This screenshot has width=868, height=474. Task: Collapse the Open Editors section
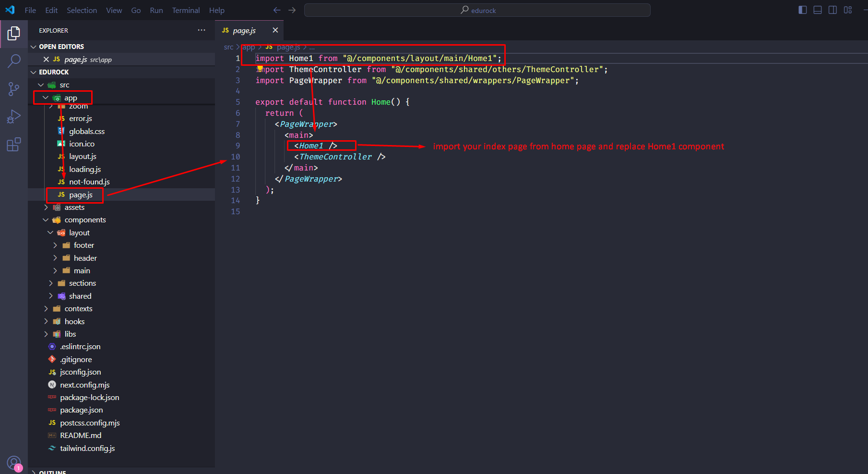click(34, 47)
